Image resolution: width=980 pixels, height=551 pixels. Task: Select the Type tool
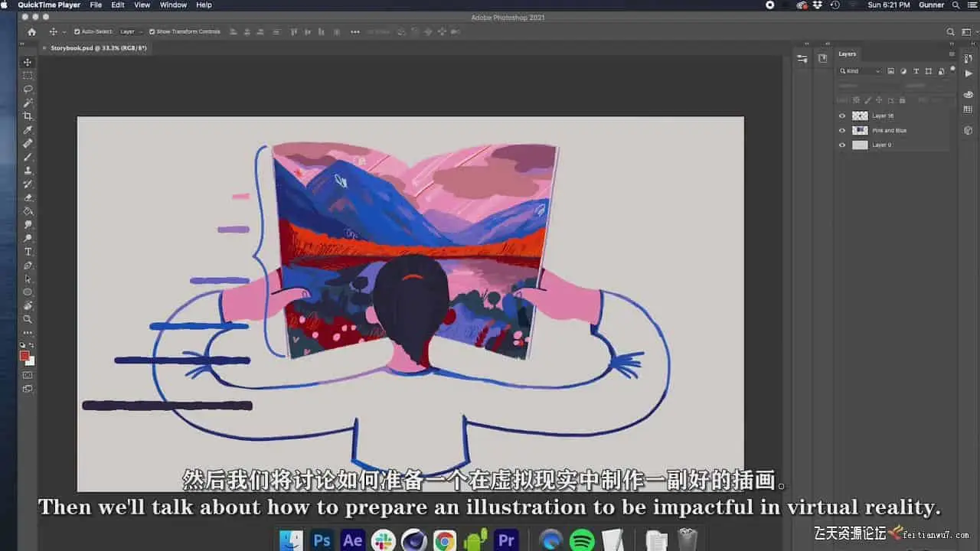28,252
